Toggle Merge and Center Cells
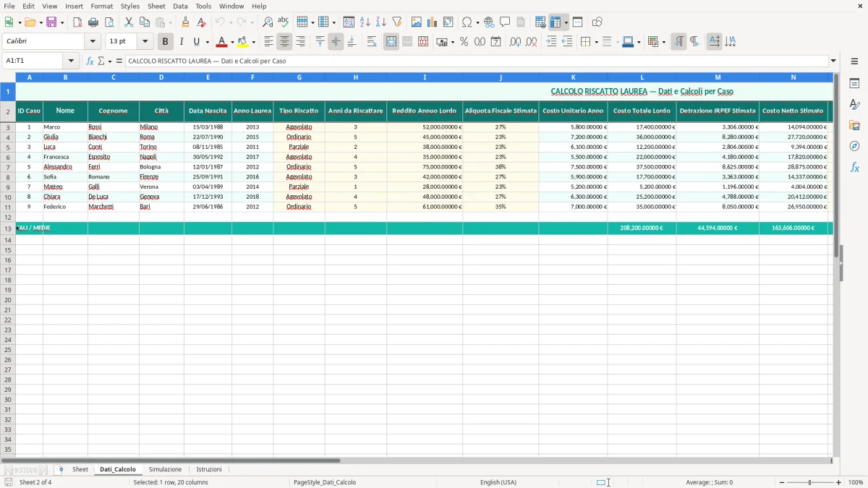The height and width of the screenshot is (488, 868). [x=391, y=42]
